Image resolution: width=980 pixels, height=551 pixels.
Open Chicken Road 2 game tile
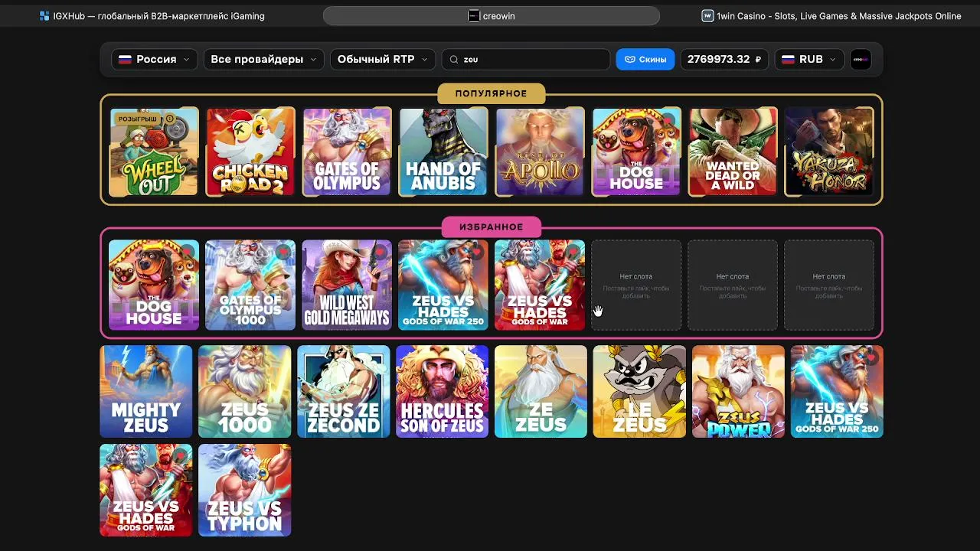tap(250, 152)
